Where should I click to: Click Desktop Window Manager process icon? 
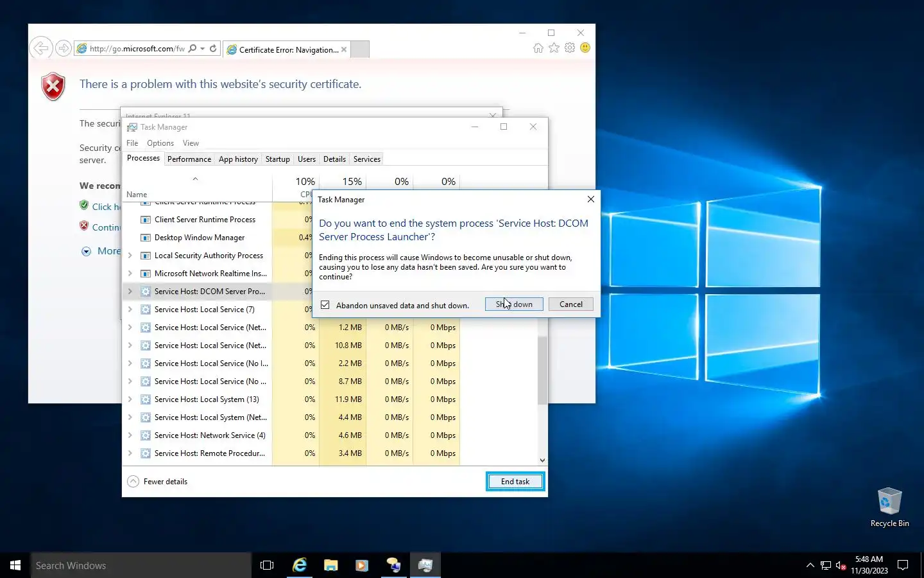[x=146, y=238]
